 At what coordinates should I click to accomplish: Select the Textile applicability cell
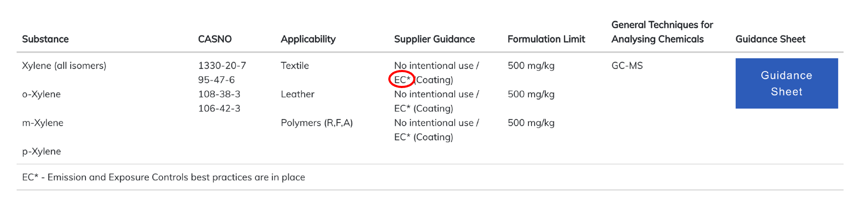tap(295, 66)
